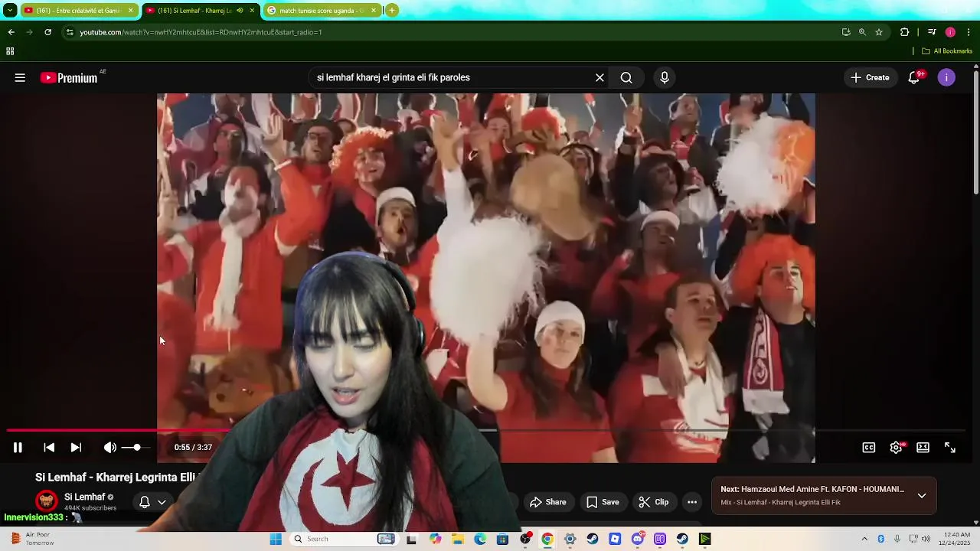Screen dimensions: 980x551
Task: Click the magnifier search button
Action: 626,77
